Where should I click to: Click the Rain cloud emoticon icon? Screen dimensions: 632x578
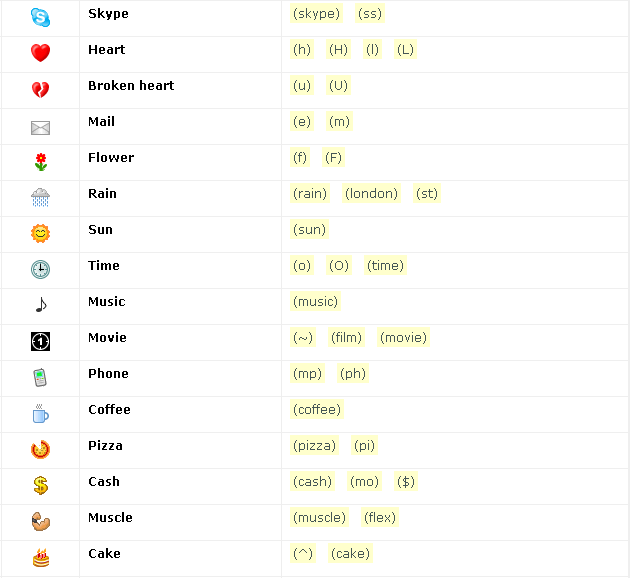tap(40, 197)
